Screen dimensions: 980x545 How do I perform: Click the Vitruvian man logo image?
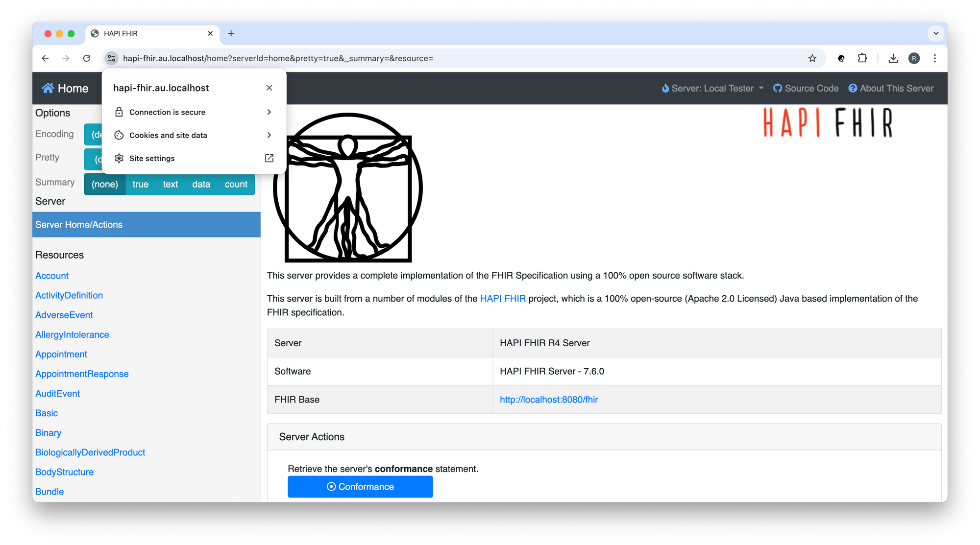click(348, 188)
